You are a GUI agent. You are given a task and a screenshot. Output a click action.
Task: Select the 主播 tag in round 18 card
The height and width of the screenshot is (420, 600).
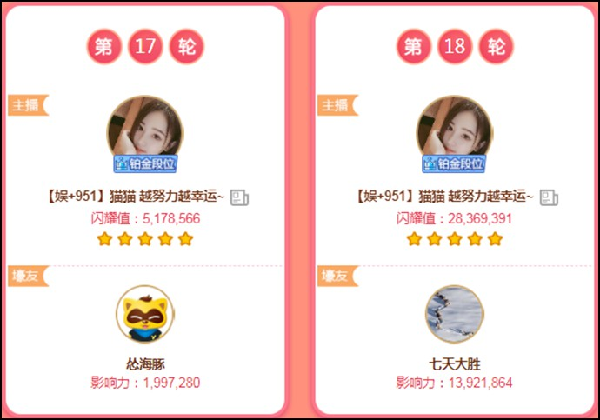338,105
